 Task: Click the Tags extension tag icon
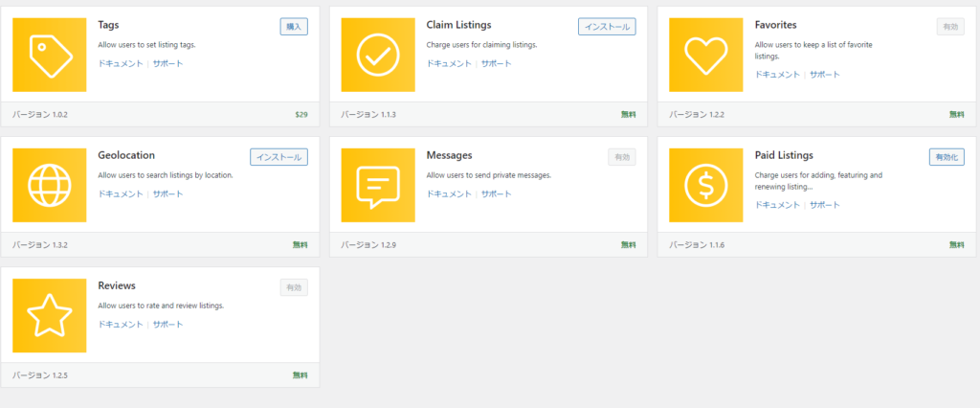coord(50,55)
